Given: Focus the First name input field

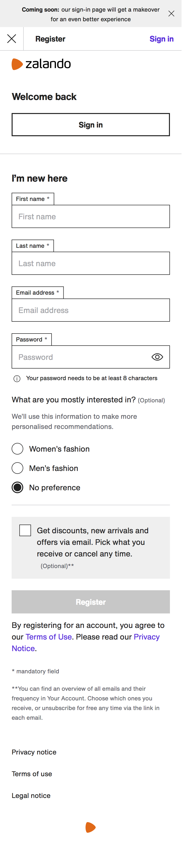Looking at the screenshot, I should point(91,216).
